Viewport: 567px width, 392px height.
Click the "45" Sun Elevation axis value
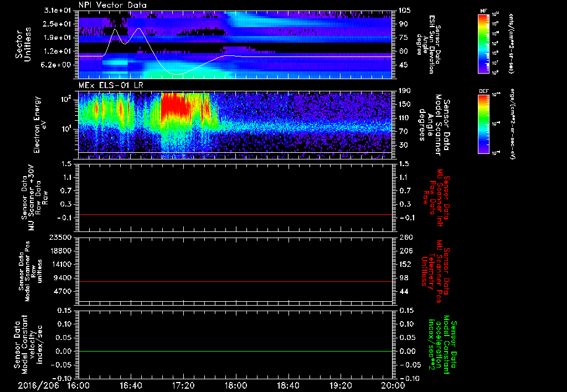pos(403,65)
